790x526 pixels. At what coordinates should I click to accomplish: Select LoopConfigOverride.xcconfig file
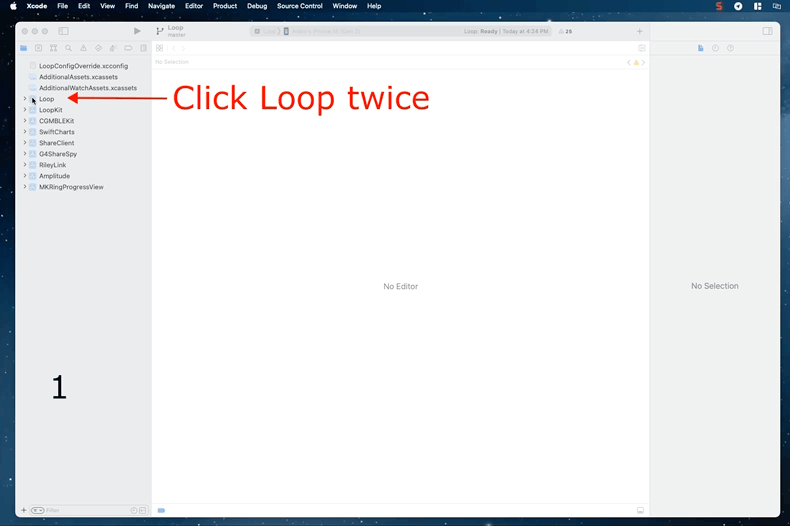click(83, 66)
